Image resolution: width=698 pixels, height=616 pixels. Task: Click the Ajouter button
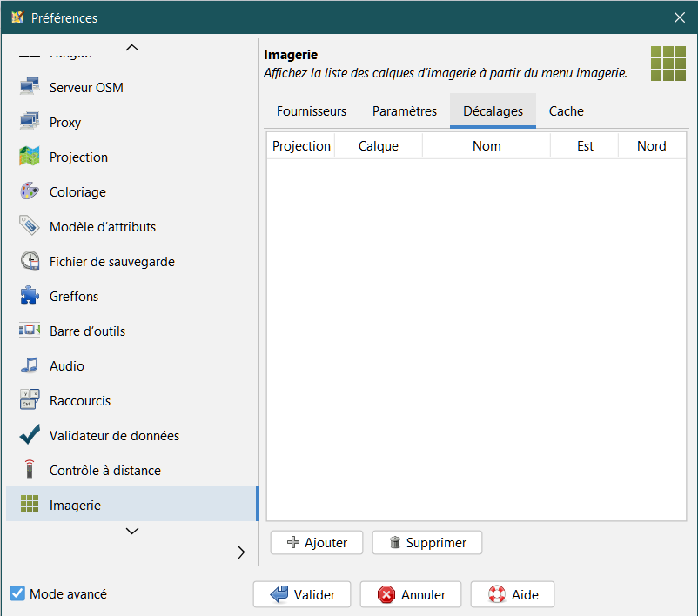pyautogui.click(x=317, y=543)
